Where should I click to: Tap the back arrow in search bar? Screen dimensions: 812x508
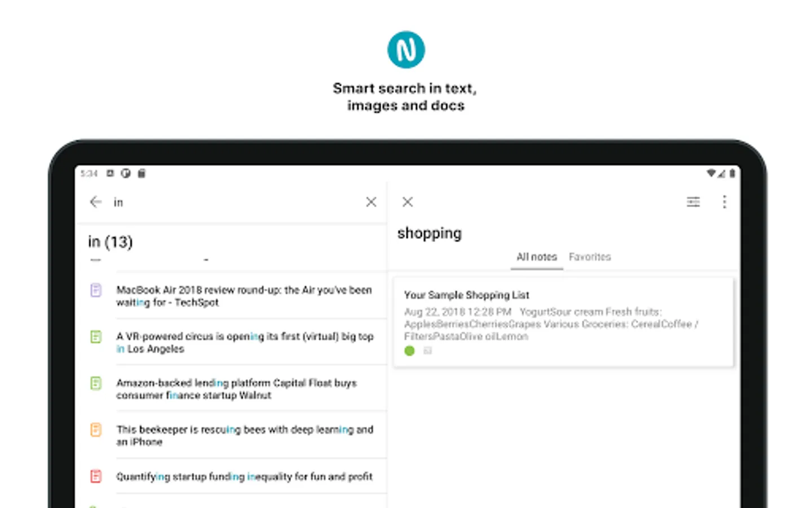click(96, 202)
